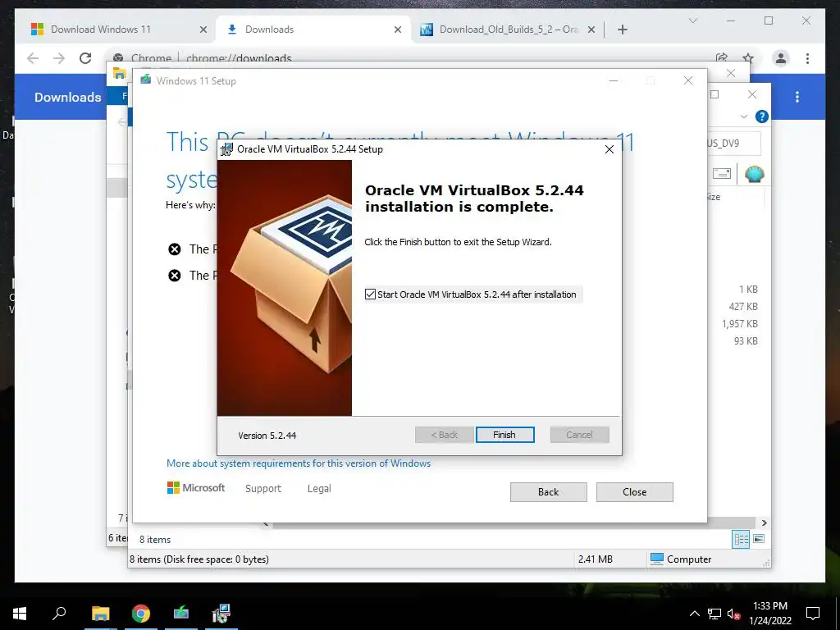Click the blue help icon in Explorer
840x630 pixels.
click(761, 116)
